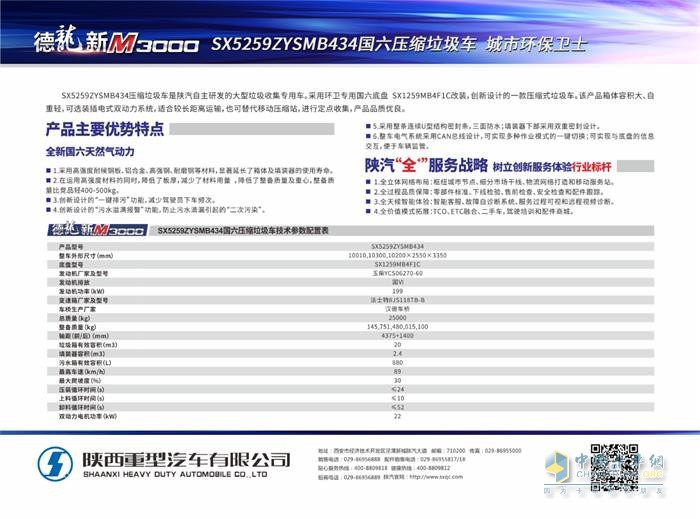
Task: Click the heading 陕汽“全”服务战略
Action: point(426,166)
